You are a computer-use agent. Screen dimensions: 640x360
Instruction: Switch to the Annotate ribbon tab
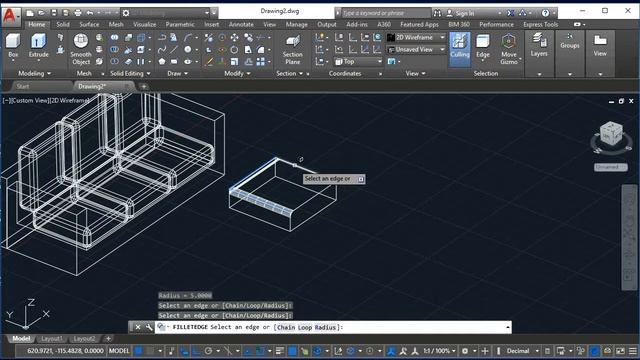tap(241, 24)
